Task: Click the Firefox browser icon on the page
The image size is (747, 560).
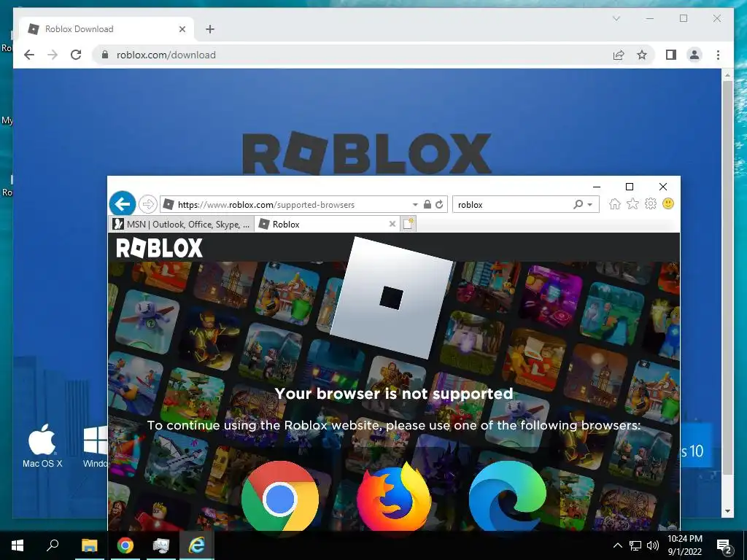Action: 394,496
